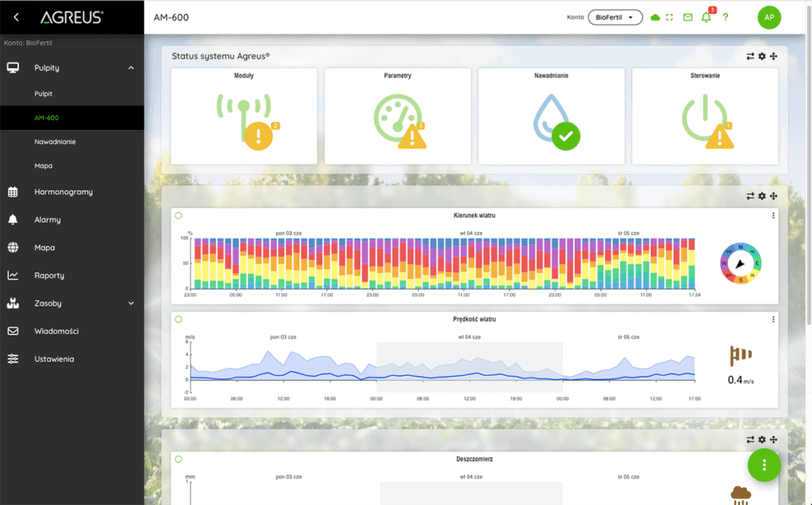The height and width of the screenshot is (505, 812).
Task: Click swap arrows icon above Deszczomierz
Action: pyautogui.click(x=750, y=439)
